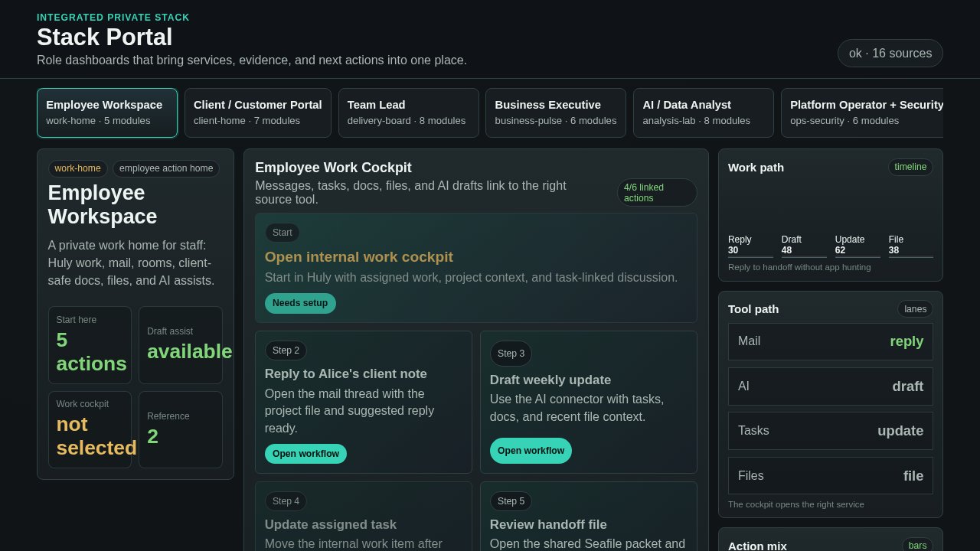Click the Employee Work Cockpit heading
Viewport: 980px width, 551px height.
333,168
